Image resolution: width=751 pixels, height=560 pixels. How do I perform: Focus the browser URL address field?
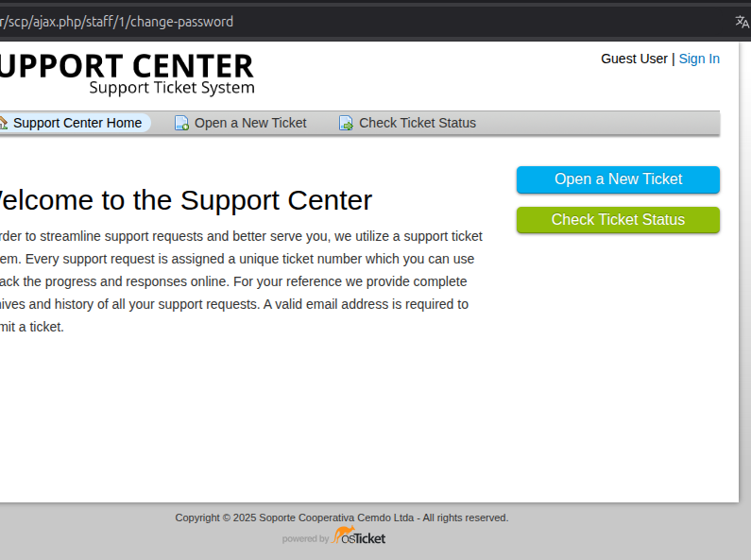click(x=378, y=22)
